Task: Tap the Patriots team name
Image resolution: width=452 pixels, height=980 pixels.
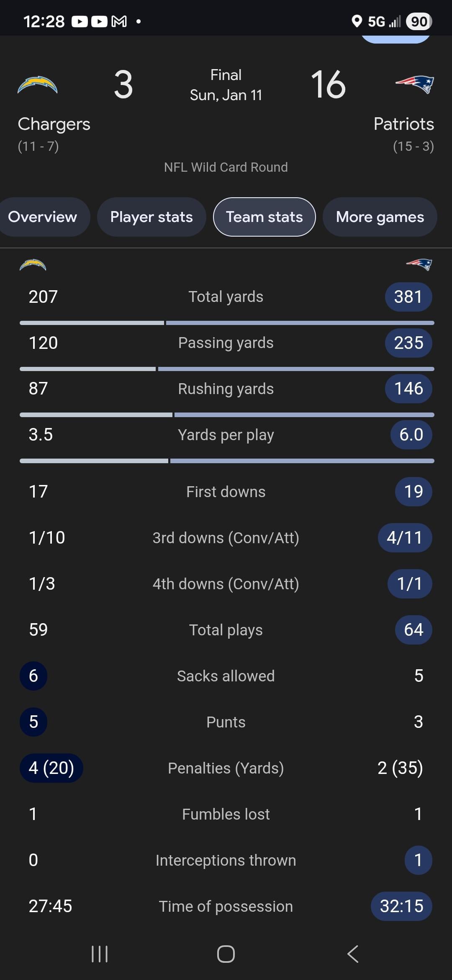Action: [x=403, y=124]
